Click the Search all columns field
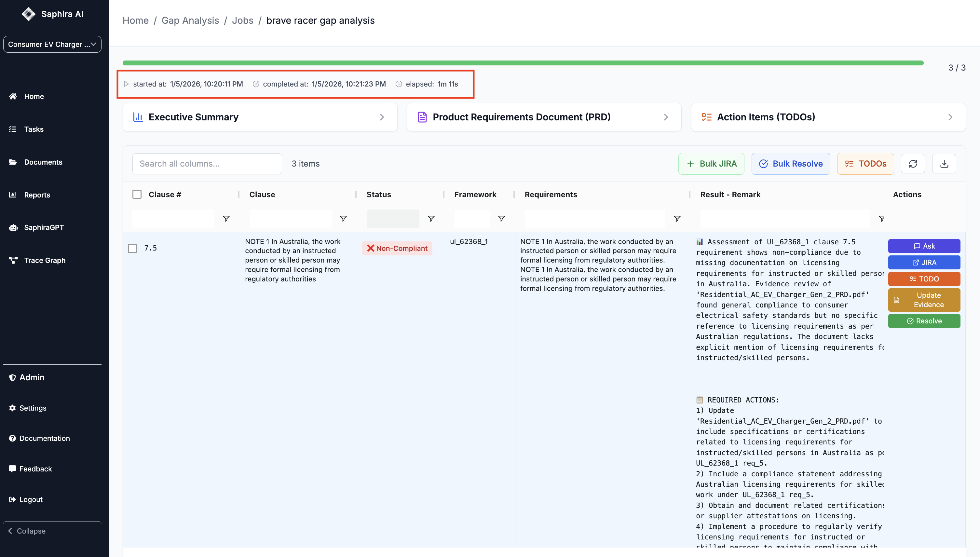 coord(207,164)
